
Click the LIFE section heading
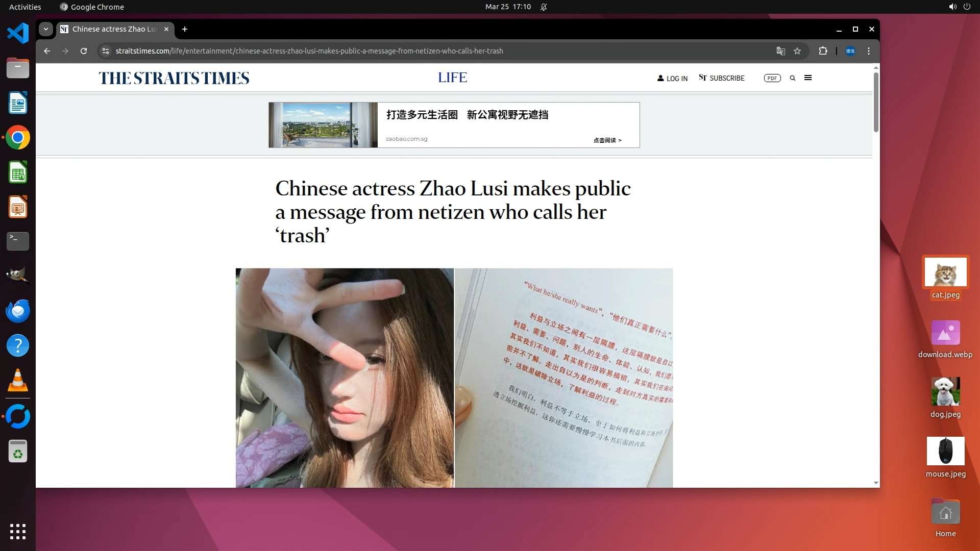[x=452, y=78]
